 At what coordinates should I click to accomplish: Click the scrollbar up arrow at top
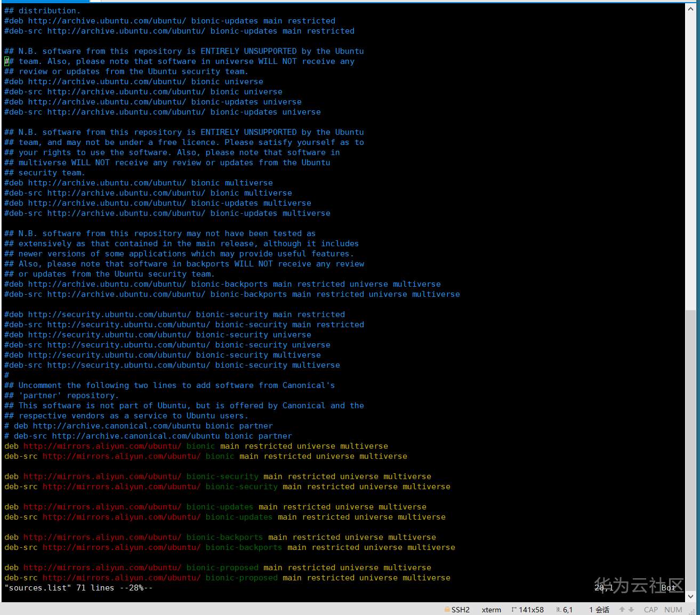tap(691, 10)
